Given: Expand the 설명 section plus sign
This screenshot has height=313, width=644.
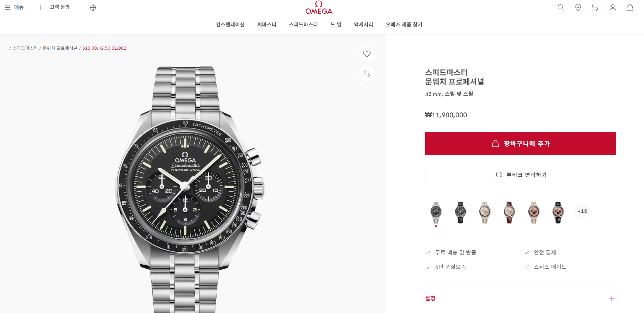Looking at the screenshot, I should click(x=612, y=299).
